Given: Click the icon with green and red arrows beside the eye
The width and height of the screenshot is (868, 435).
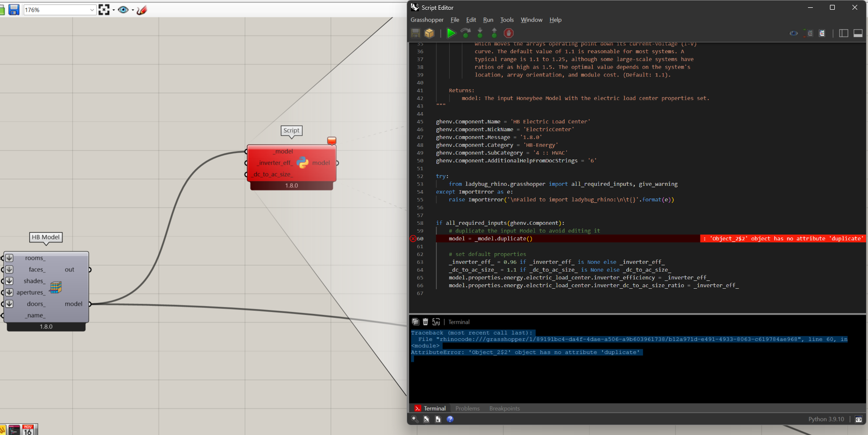Looking at the screenshot, I should pyautogui.click(x=808, y=33).
